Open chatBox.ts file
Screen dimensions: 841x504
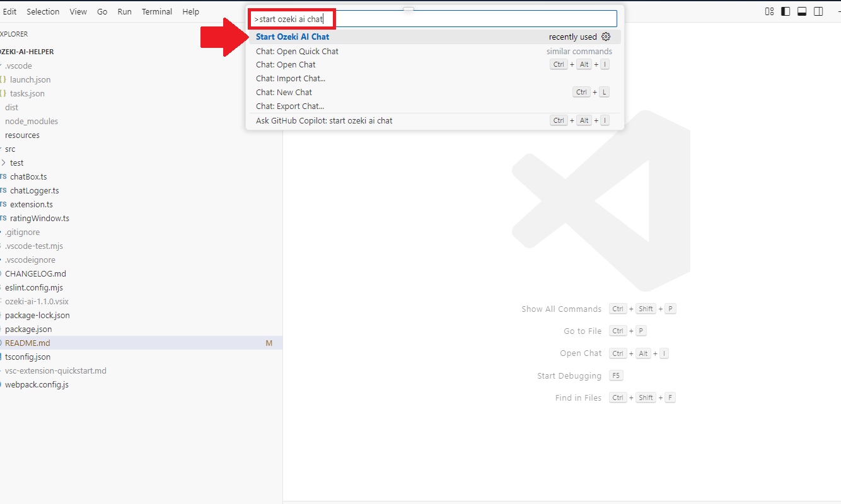[x=141, y=176]
